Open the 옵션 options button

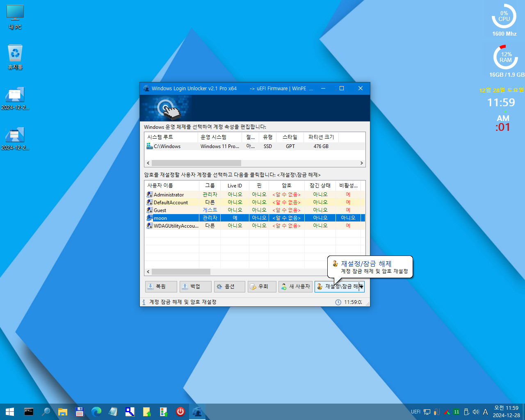click(230, 287)
